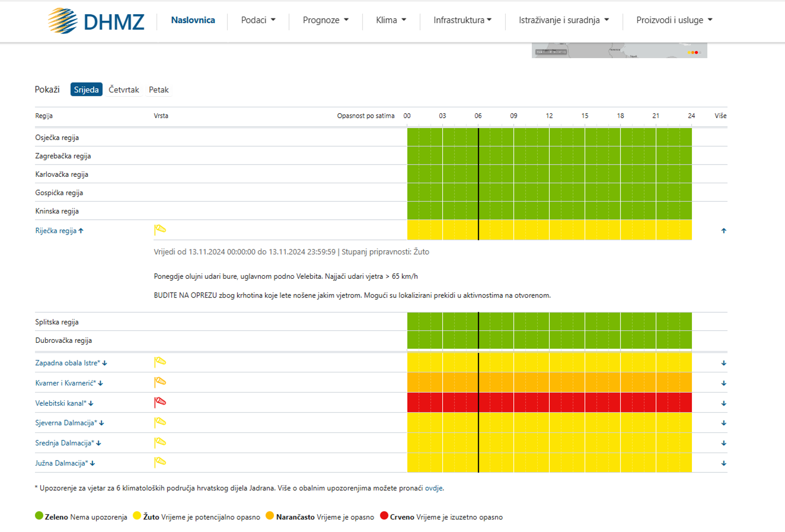Open the Naslovnica menu item

click(x=193, y=20)
